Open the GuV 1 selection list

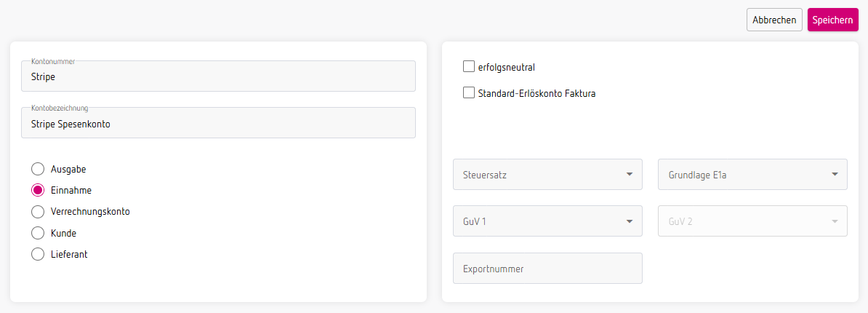pyautogui.click(x=547, y=221)
